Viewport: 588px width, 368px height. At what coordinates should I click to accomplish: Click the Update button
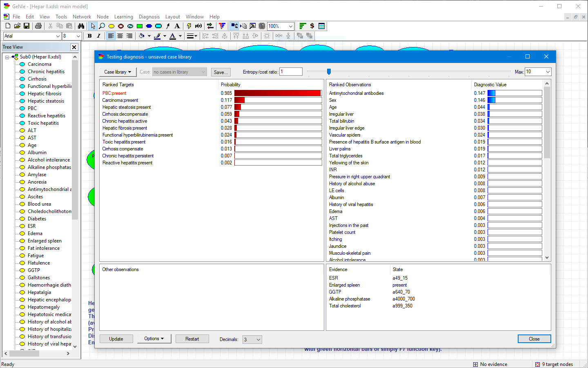click(x=116, y=339)
